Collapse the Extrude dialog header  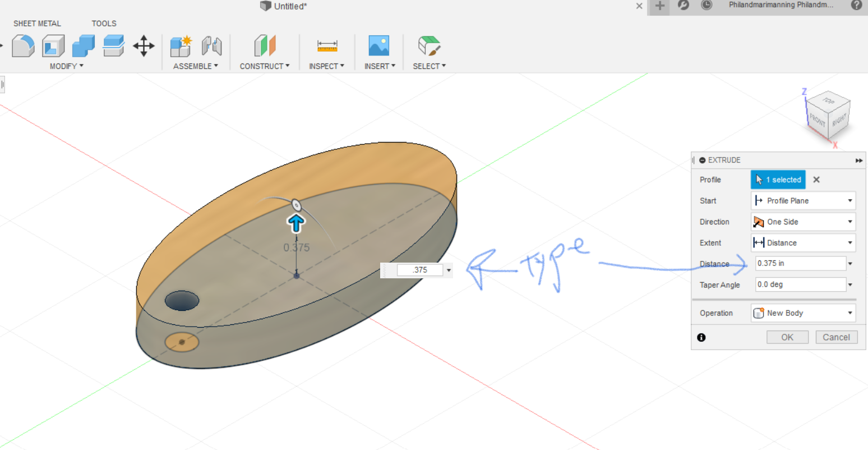tap(702, 160)
